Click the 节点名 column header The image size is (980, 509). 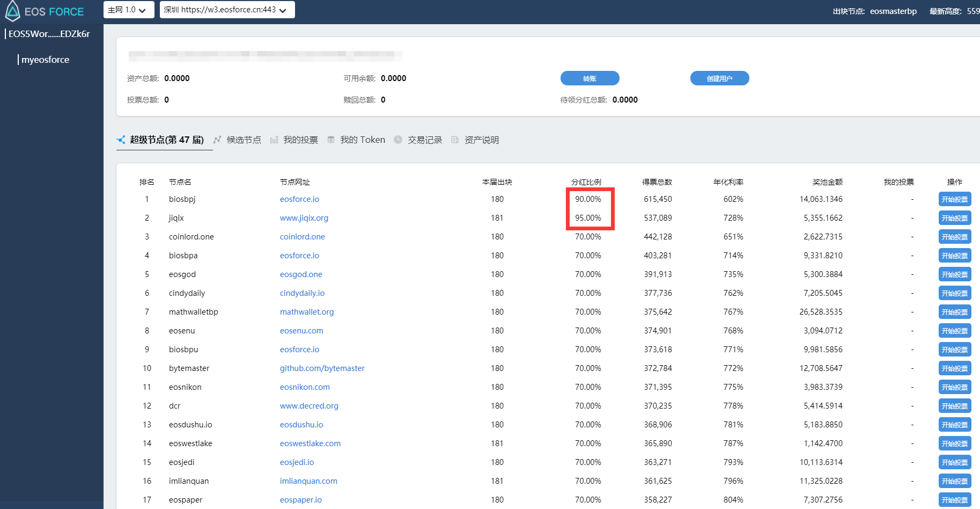[180, 182]
